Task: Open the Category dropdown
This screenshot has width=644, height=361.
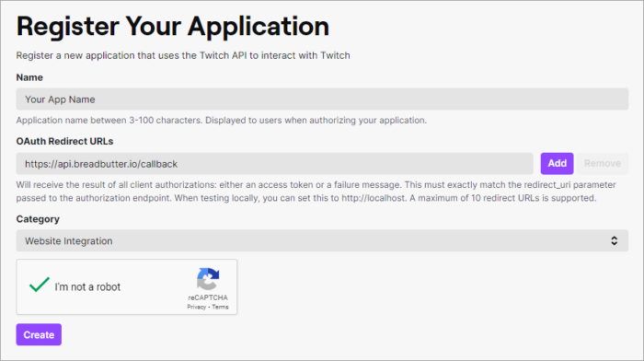Action: tap(322, 240)
